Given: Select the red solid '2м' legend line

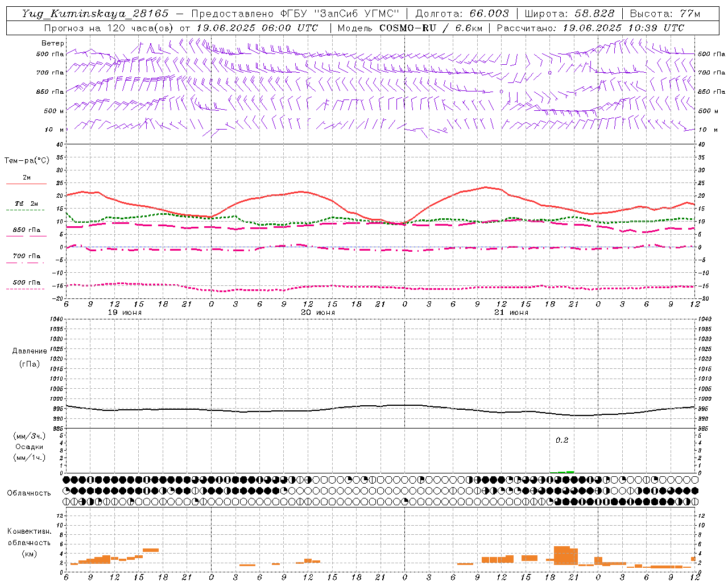Looking at the screenshot, I should [26, 184].
